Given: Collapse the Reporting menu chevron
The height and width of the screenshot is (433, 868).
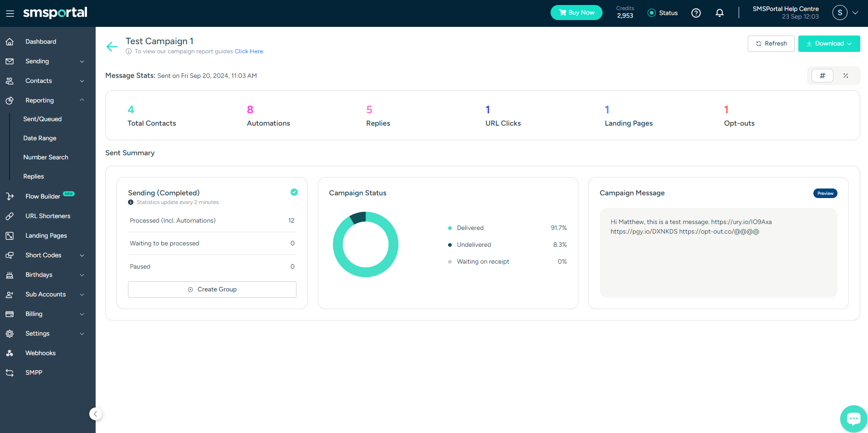Looking at the screenshot, I should pos(82,100).
